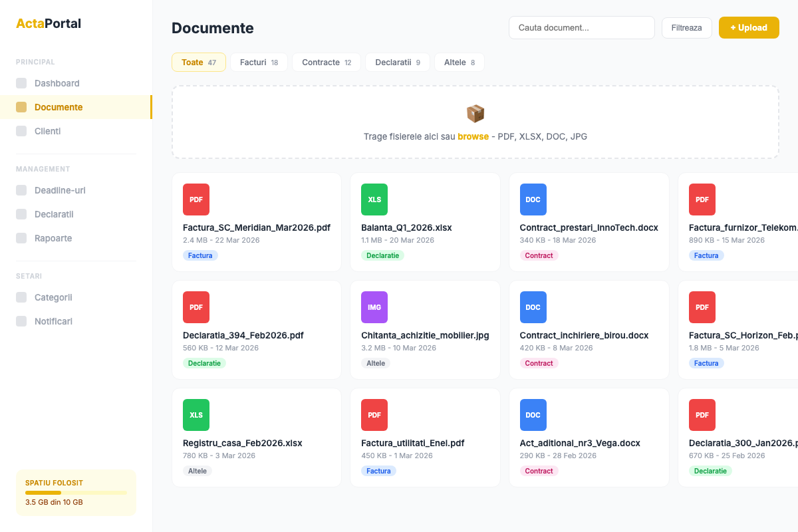Expand the Facturi filter showing 18 items
The height and width of the screenshot is (532, 798).
[258, 62]
